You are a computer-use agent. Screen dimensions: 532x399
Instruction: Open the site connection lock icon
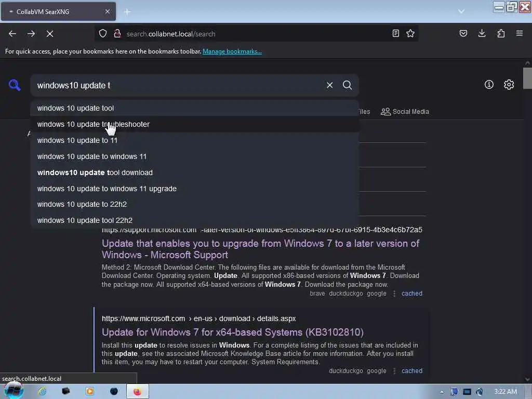[x=117, y=34]
